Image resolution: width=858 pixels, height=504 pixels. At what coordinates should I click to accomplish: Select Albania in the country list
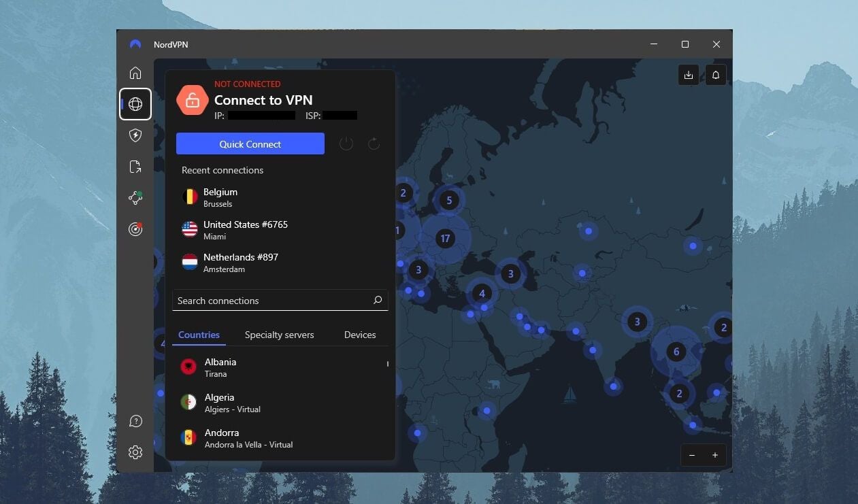(x=280, y=367)
